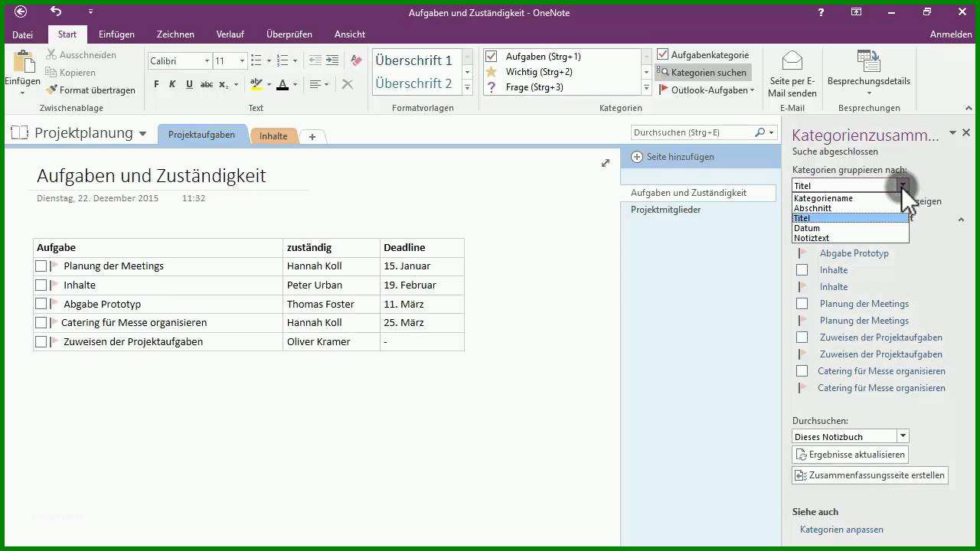Screen dimensions: 980x551
Task: Open the Projektmitglieder page
Action: tap(666, 210)
